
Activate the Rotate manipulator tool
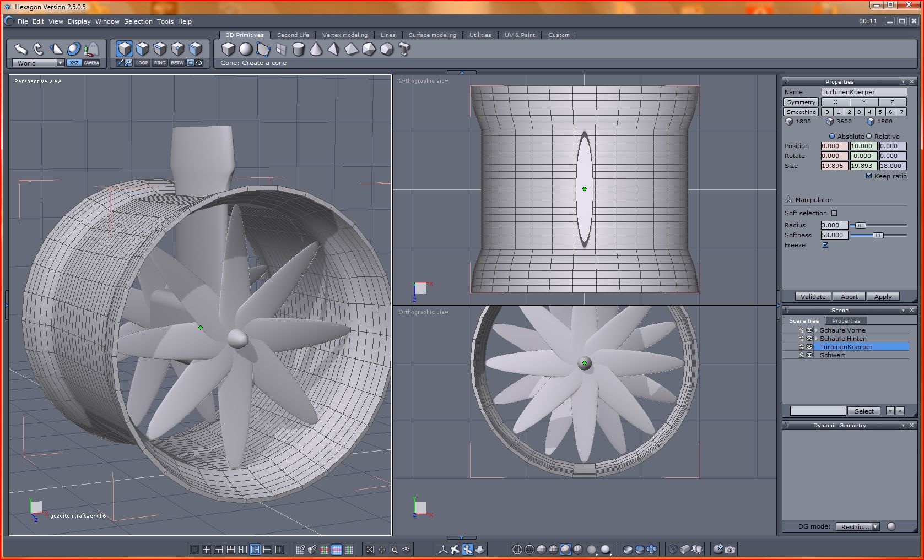pos(38,49)
